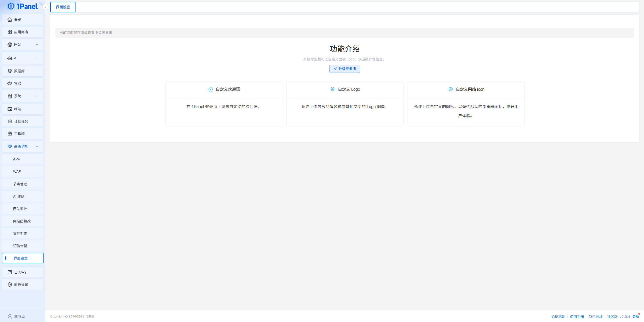Switch to the 界面设置 tab
Image resolution: width=644 pixels, height=322 pixels.
[x=63, y=7]
